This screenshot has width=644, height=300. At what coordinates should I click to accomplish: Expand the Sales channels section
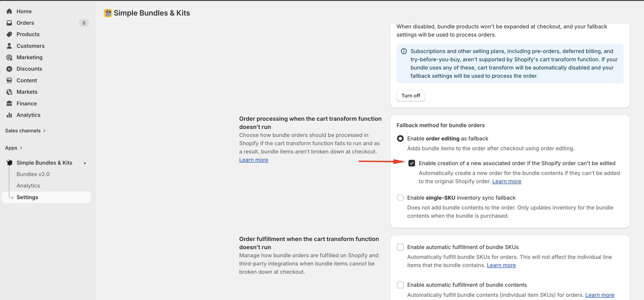coord(25,131)
